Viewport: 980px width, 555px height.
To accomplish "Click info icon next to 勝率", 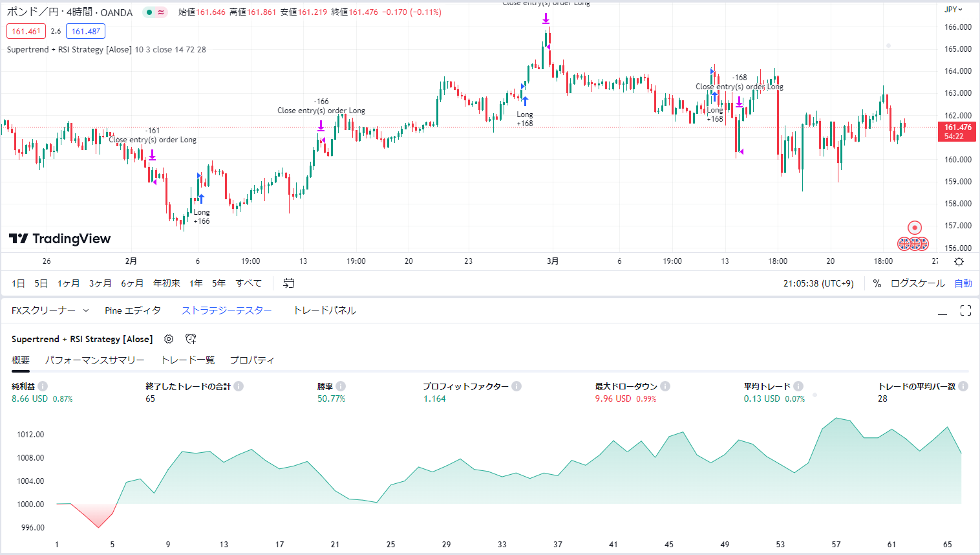I will [341, 386].
